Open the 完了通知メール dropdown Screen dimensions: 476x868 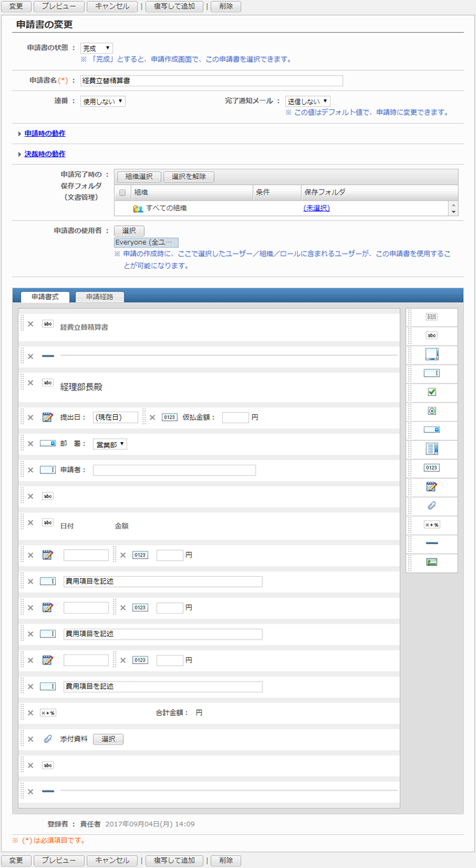coord(307,101)
